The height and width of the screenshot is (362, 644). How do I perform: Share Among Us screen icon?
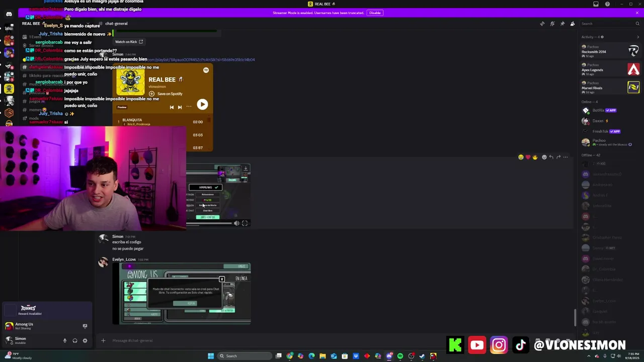click(x=85, y=326)
